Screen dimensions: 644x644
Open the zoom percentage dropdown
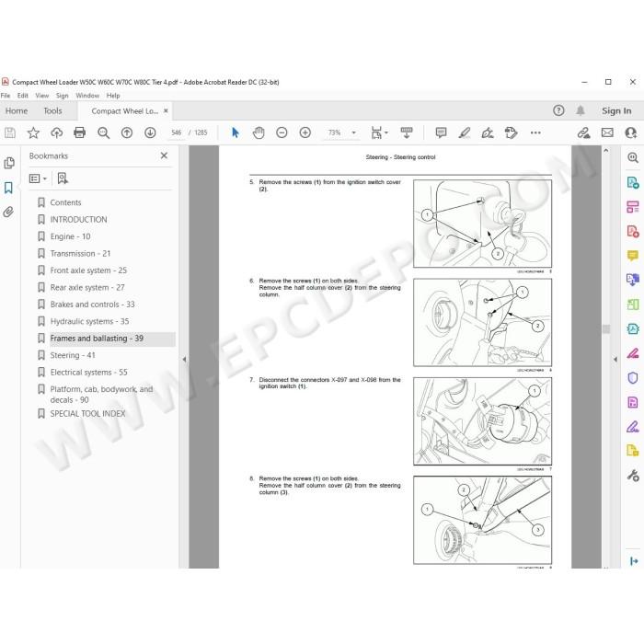coord(353,132)
